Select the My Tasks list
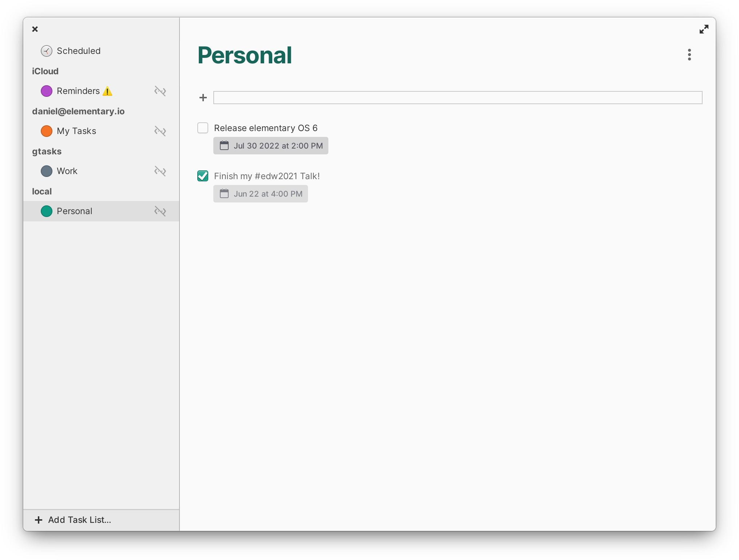This screenshot has height=560, width=739. pos(76,131)
